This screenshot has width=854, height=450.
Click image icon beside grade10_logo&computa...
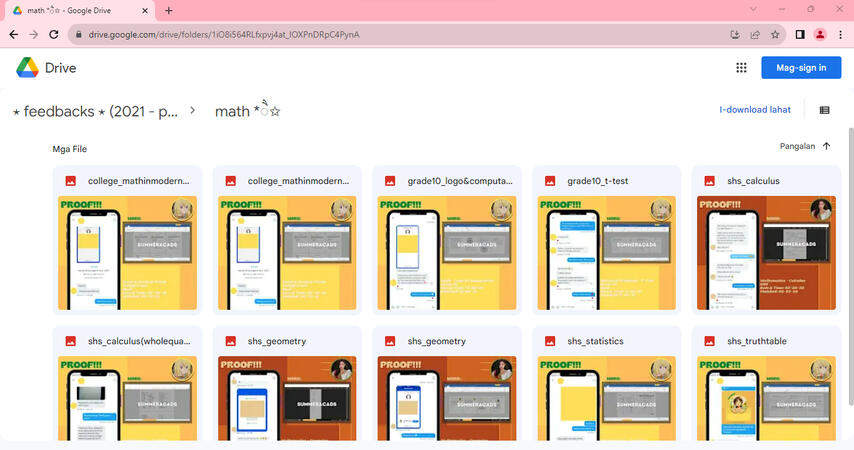(390, 181)
